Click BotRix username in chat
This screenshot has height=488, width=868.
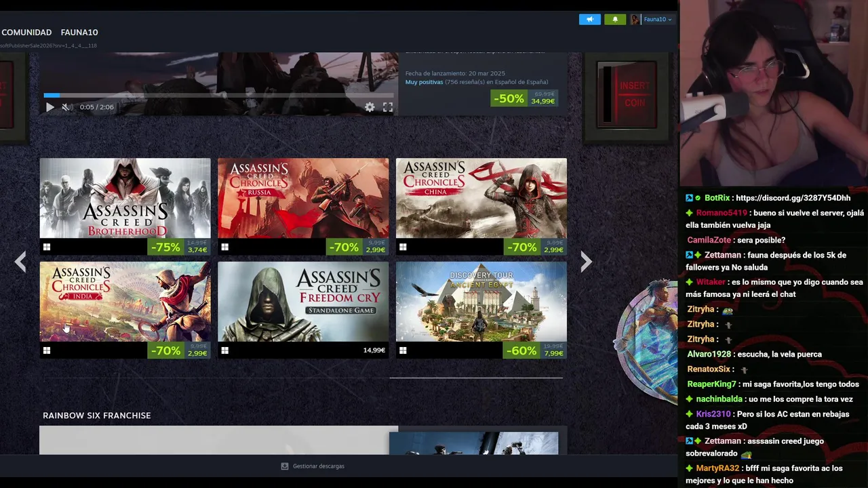717,198
